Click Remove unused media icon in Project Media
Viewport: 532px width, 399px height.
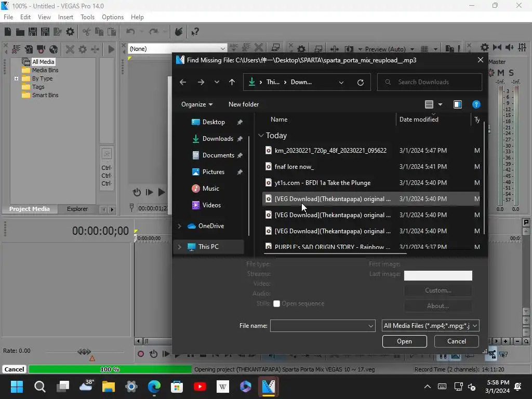click(x=16, y=49)
